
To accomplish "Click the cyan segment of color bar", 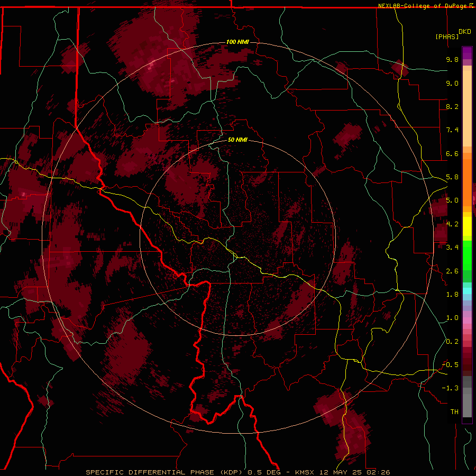I will coord(467,291).
